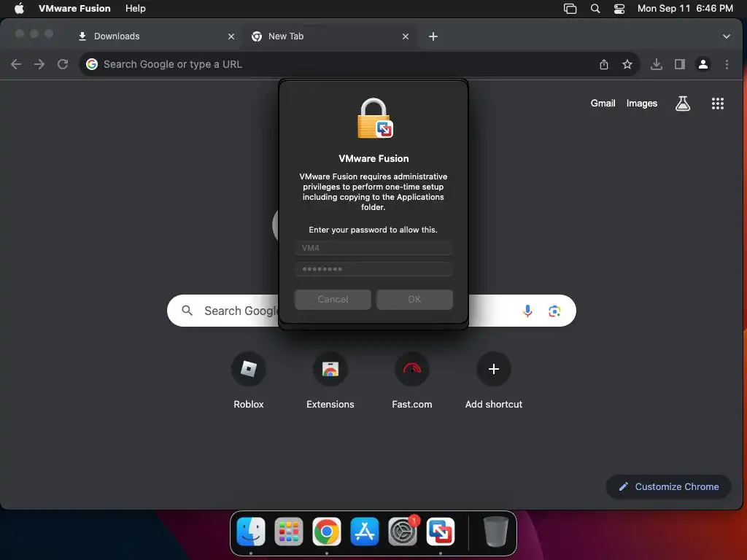Open the Chrome profile menu

click(703, 64)
